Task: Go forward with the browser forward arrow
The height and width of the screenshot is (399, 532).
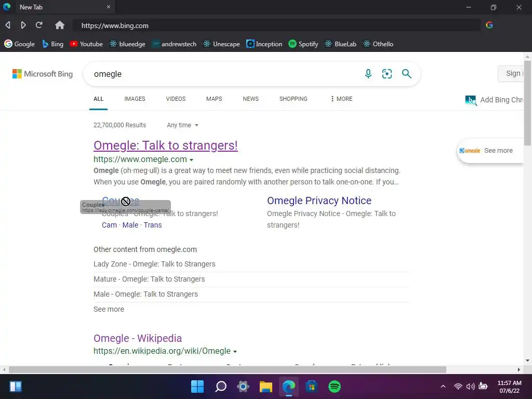Action: pyautogui.click(x=23, y=25)
